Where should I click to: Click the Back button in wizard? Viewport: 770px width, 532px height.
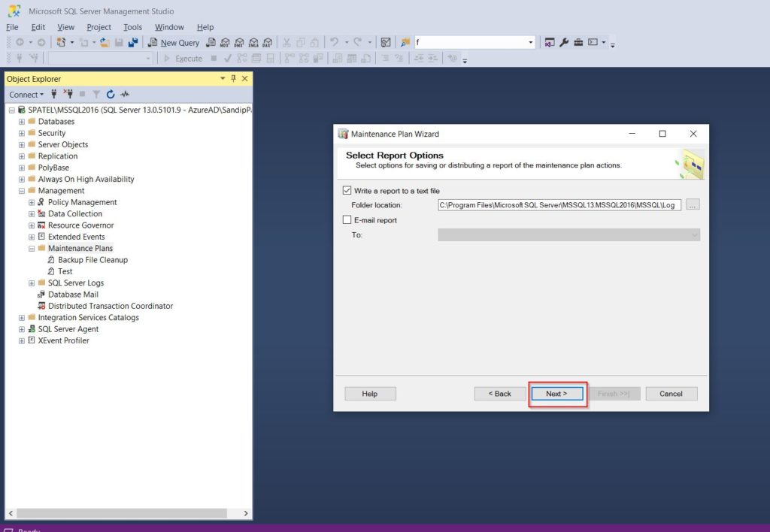[500, 394]
